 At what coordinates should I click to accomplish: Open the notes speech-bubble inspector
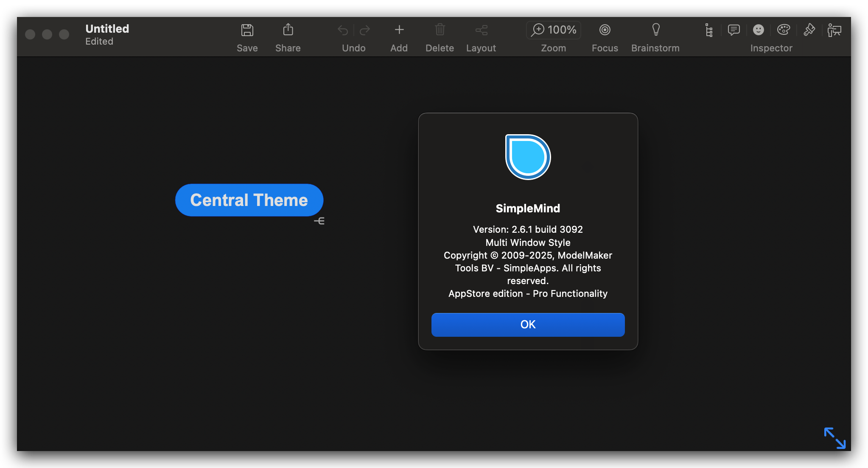point(734,30)
